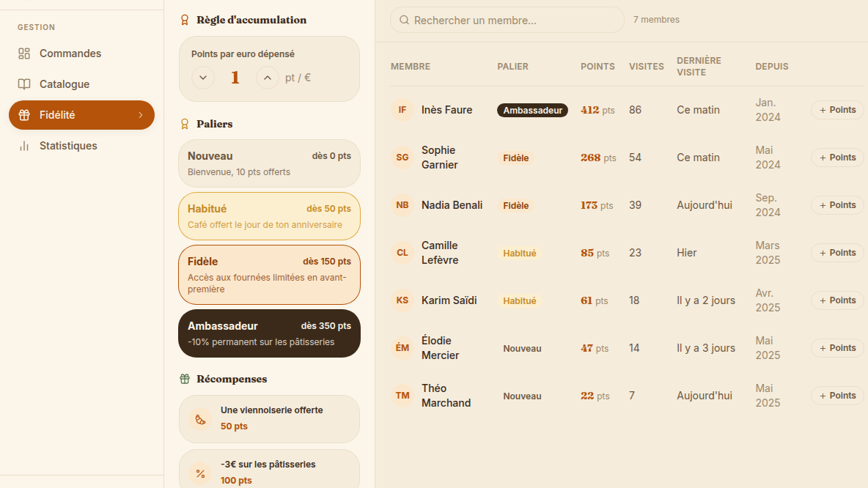Click Inès Faure's Ambassadeur badge
The image size is (868, 488).
(532, 110)
